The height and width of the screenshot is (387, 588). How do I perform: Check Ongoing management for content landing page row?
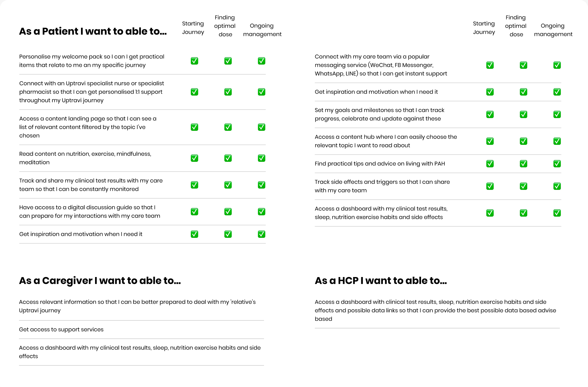click(262, 127)
